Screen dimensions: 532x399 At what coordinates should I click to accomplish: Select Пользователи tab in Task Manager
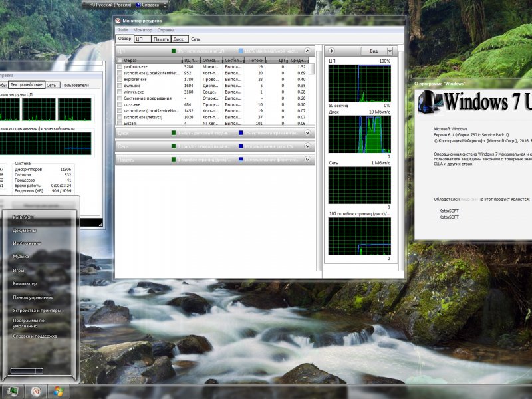tap(75, 86)
